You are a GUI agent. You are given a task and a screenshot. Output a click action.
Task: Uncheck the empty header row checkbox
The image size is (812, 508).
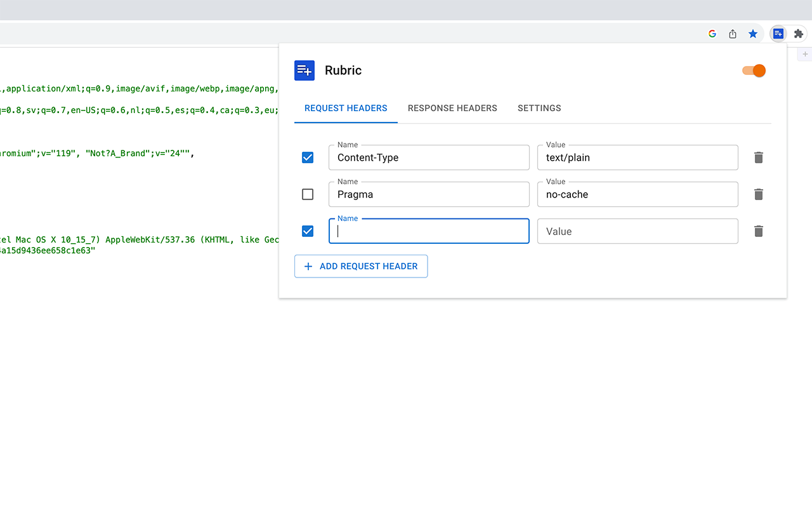point(308,231)
